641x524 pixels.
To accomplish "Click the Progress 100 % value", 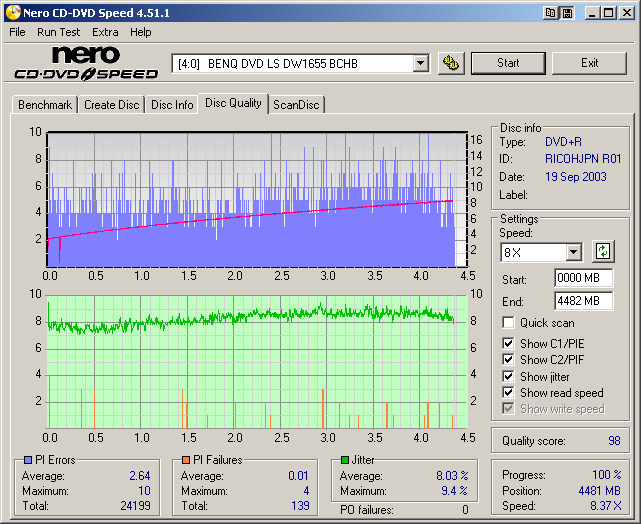I will pyautogui.click(x=607, y=475).
